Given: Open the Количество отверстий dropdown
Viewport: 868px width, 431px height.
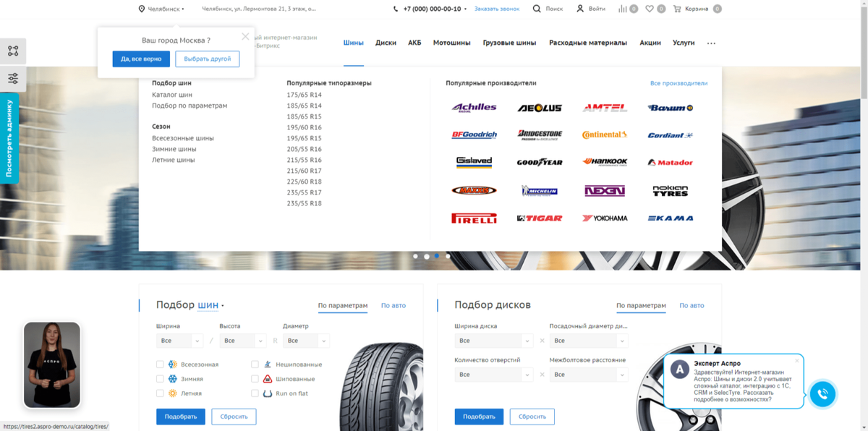Looking at the screenshot, I should [x=494, y=375].
